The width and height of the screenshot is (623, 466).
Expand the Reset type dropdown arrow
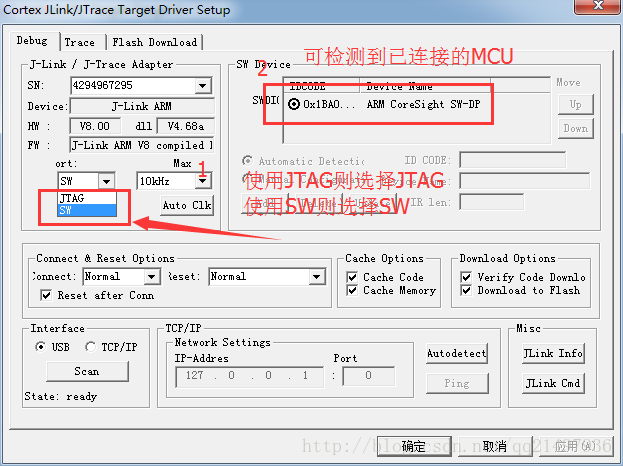pyautogui.click(x=317, y=277)
